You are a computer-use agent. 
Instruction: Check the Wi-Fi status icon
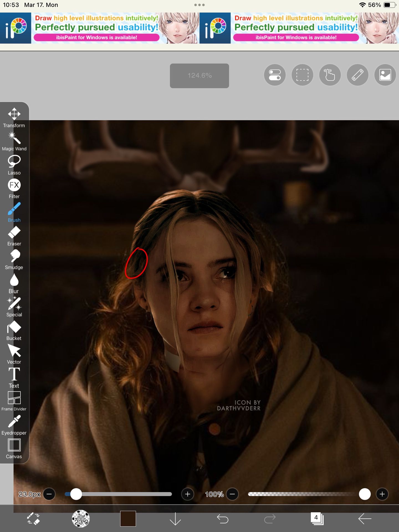(362, 5)
